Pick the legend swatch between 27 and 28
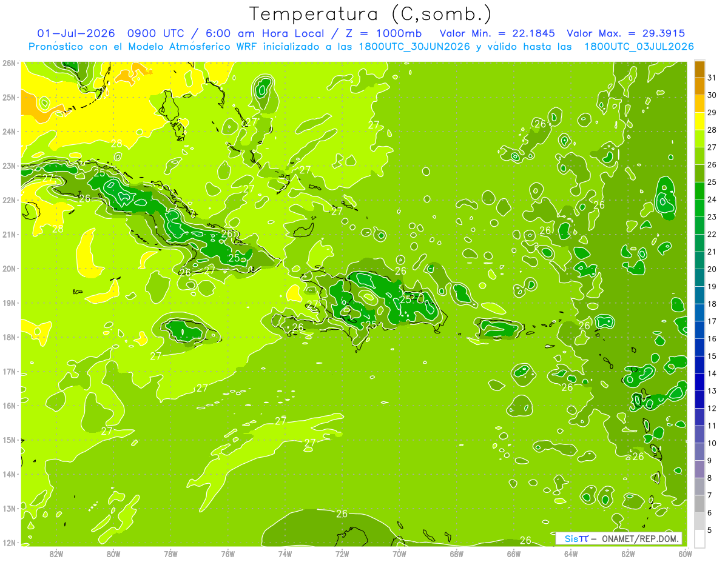Viewport: 728px width, 562px height. [x=699, y=139]
